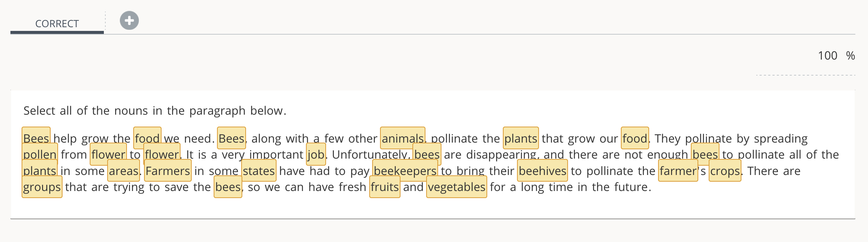
Task: Deselect the highlighted word "animals"
Action: click(x=402, y=138)
